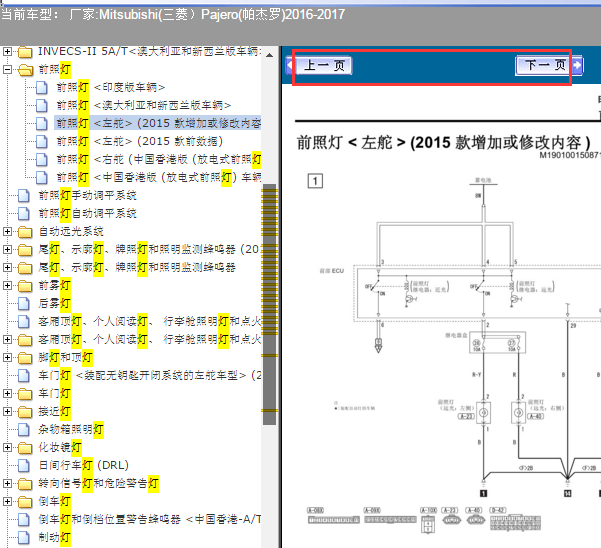This screenshot has height=548, width=601.
Task: Click the 自动远光系统 folder icon
Action: pos(25,232)
